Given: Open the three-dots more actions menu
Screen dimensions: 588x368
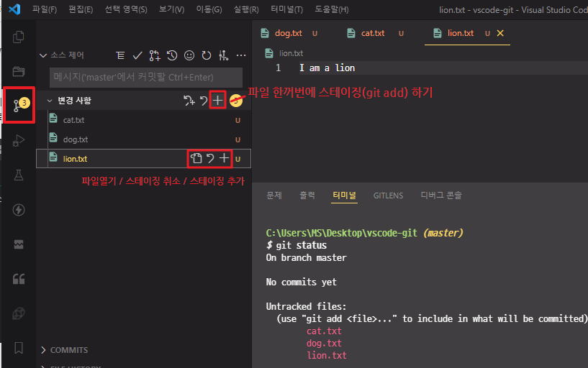Looking at the screenshot, I should (241, 55).
